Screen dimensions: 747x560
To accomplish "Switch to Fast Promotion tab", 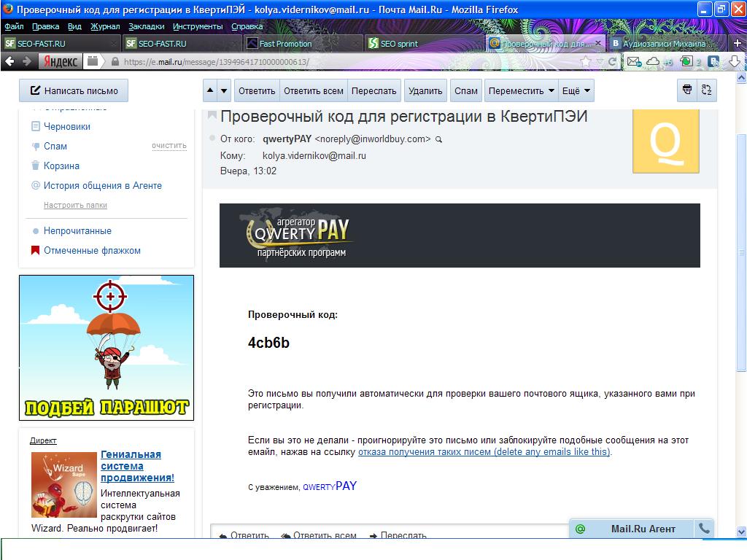I will click(x=303, y=43).
